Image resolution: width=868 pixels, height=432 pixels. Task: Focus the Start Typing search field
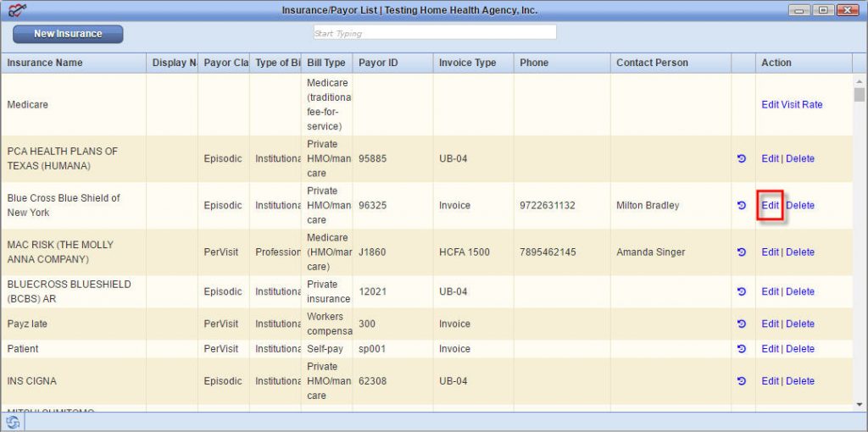(434, 33)
